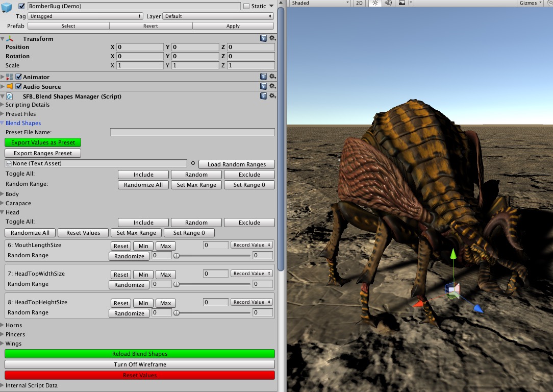This screenshot has width=553, height=392.
Task: Open SFB_Blend Shapes Manager gear menu
Action: pyautogui.click(x=272, y=96)
